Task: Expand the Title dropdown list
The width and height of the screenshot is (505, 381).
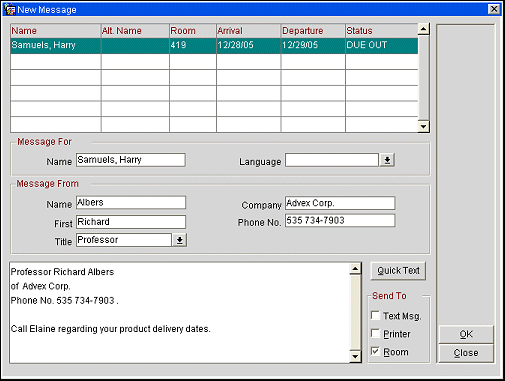Action: (179, 240)
